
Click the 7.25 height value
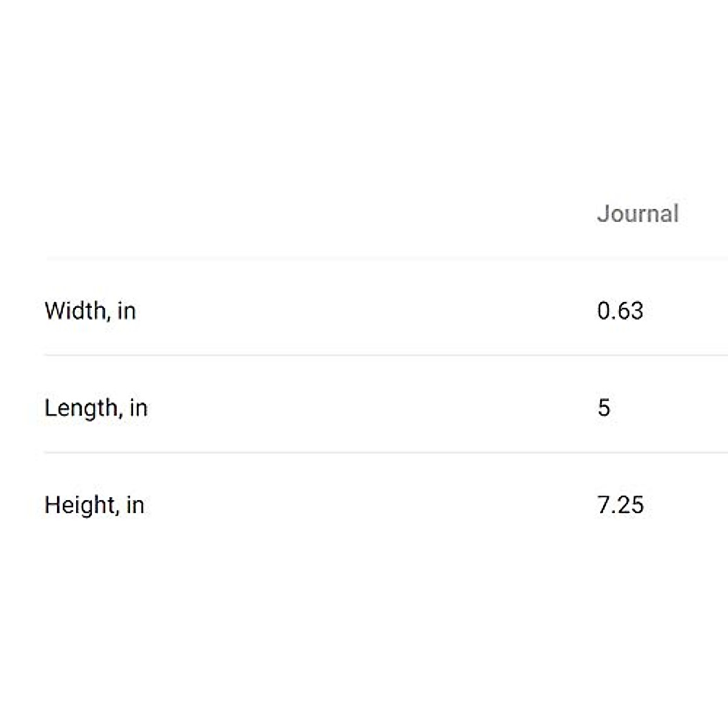pos(620,505)
